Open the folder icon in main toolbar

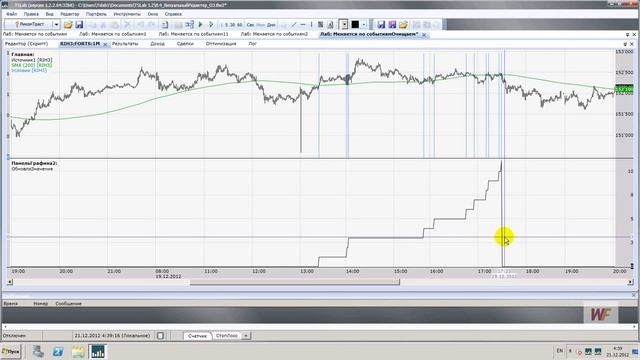pyautogui.click(x=68, y=25)
